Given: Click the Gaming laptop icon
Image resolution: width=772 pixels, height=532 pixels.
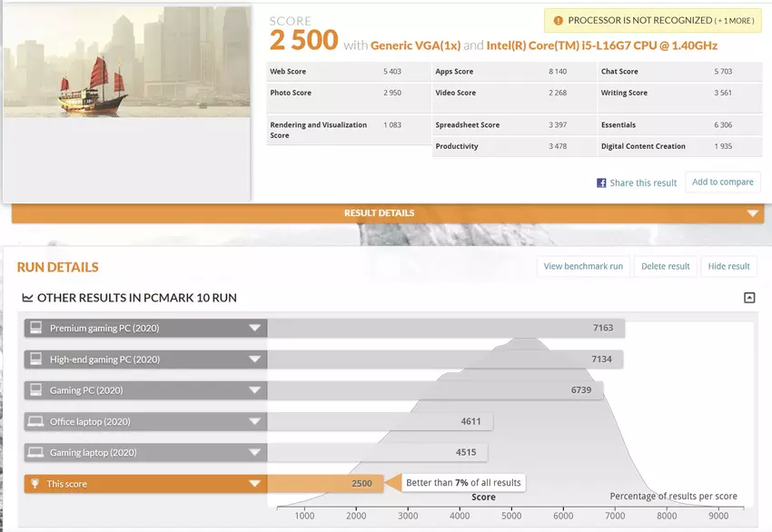Looking at the screenshot, I should (x=36, y=452).
